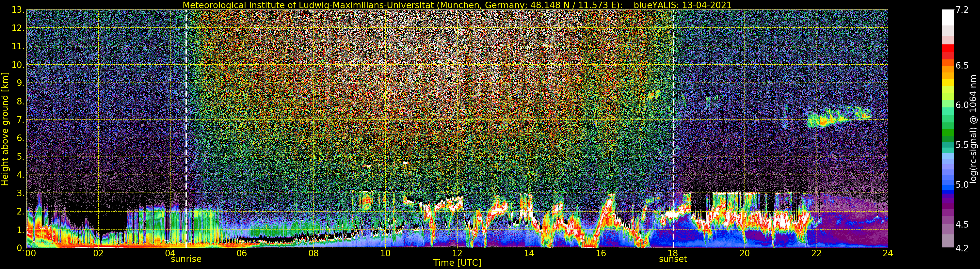Click the 'sunset' label below the time axis
The width and height of the screenshot is (980, 269).
[x=673, y=259]
